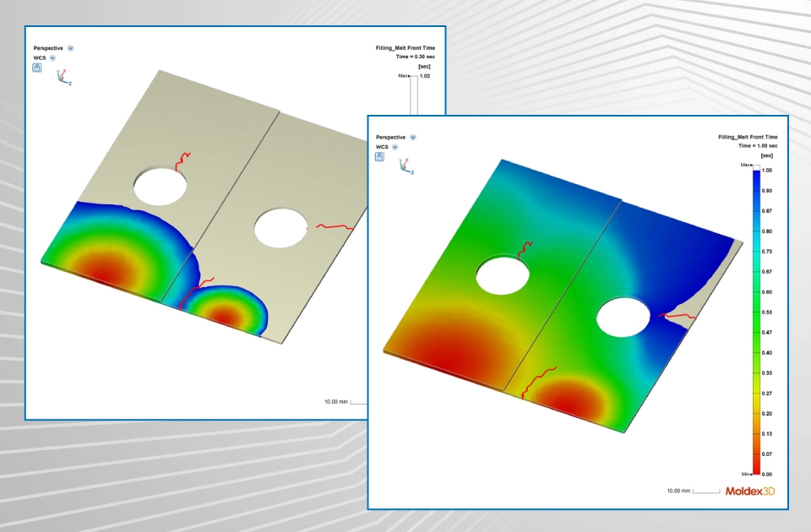Click Max marker on right color legend
The height and width of the screenshot is (532, 811).
746,165
